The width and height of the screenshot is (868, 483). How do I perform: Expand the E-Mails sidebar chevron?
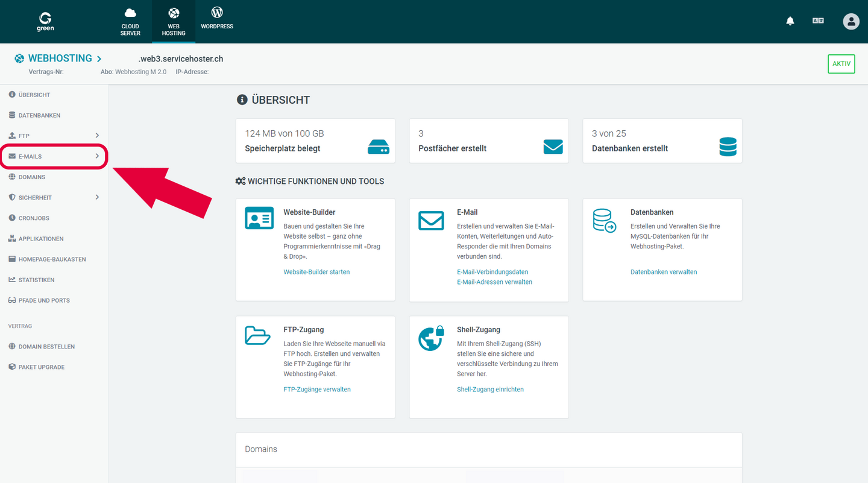click(97, 156)
